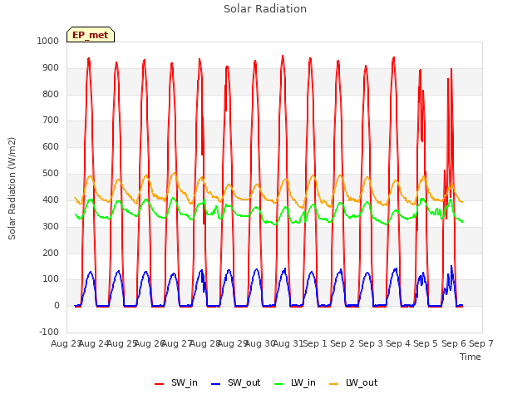Click the green LW_in legend swatch

coord(278,384)
